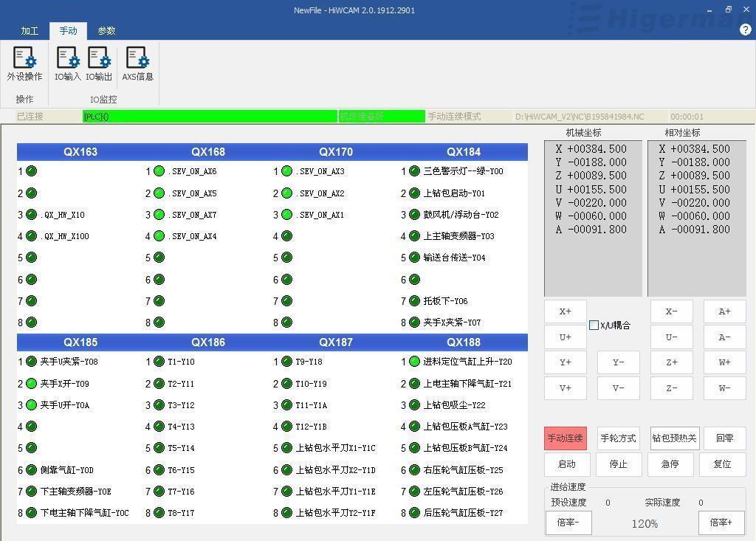This screenshot has height=541, width=756.
Task: Check the X/U耦合 checkbox
Action: pyautogui.click(x=594, y=325)
